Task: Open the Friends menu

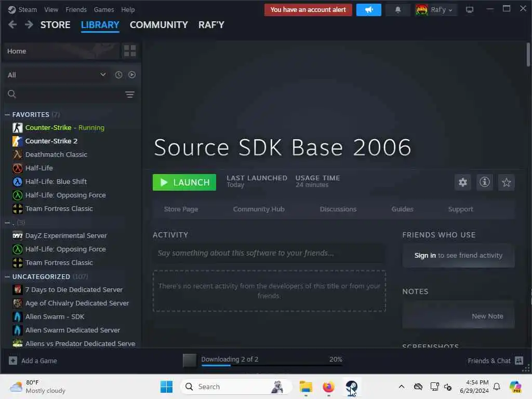Action: click(76, 10)
